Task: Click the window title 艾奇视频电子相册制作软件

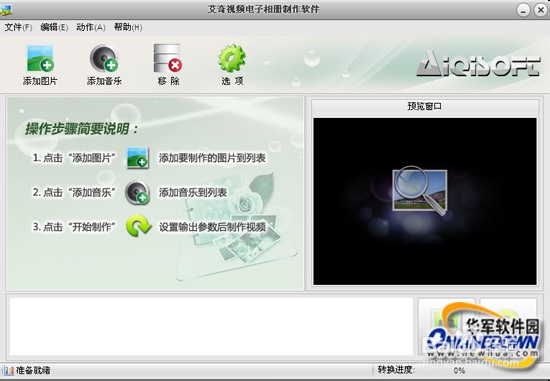Action: click(263, 9)
